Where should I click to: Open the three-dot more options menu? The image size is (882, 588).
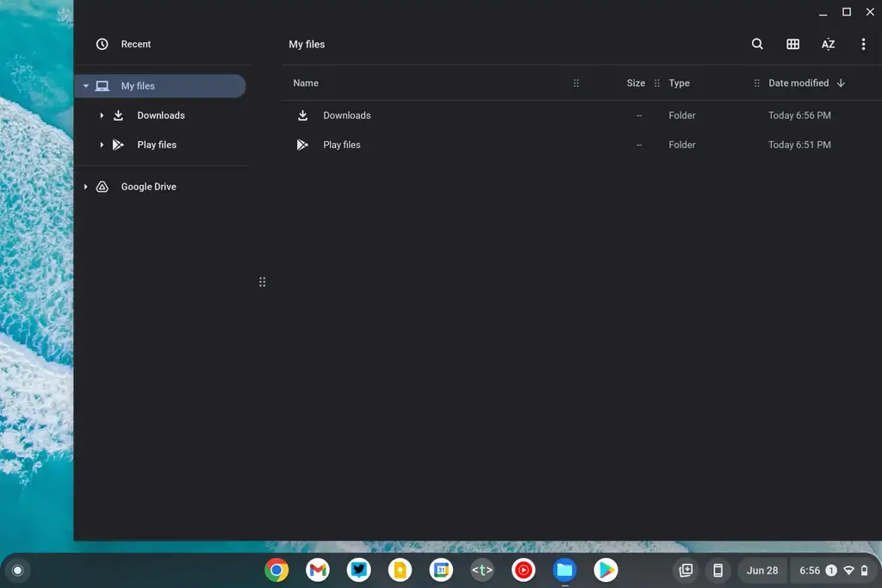coord(863,44)
